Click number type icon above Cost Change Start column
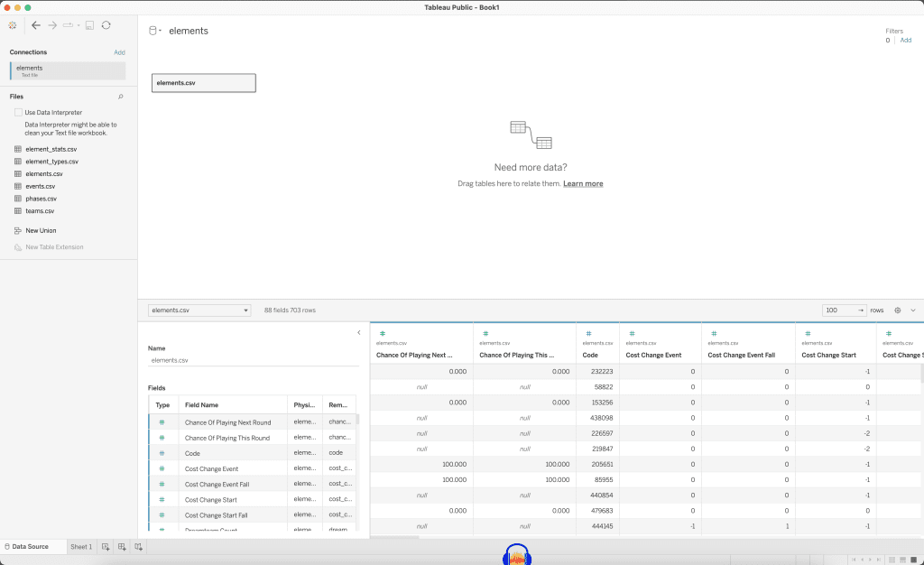This screenshot has width=924, height=565. click(808, 333)
